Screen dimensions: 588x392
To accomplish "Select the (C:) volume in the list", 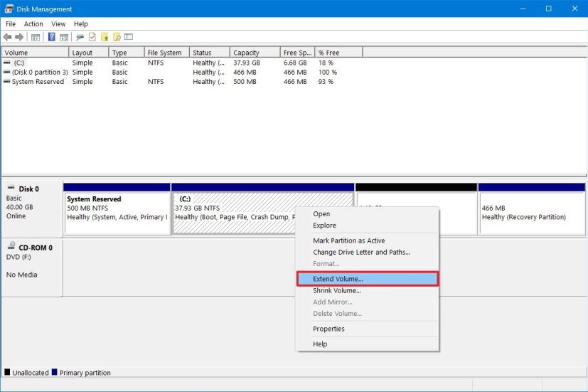I will [x=19, y=63].
